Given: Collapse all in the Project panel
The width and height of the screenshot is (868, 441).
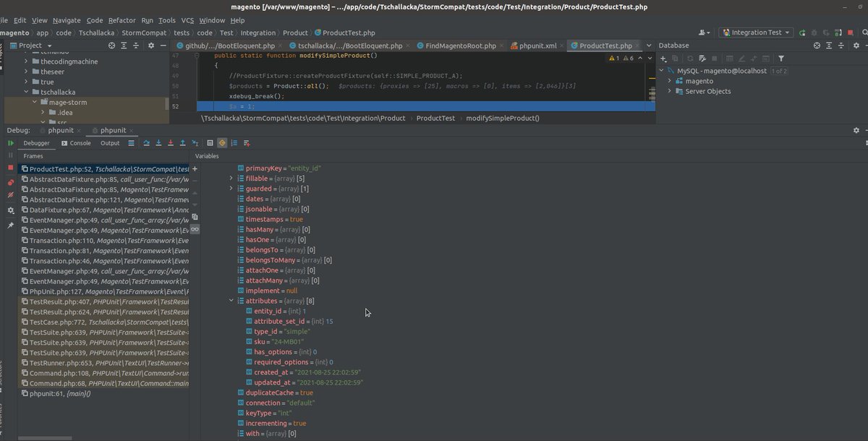Looking at the screenshot, I should coord(137,45).
